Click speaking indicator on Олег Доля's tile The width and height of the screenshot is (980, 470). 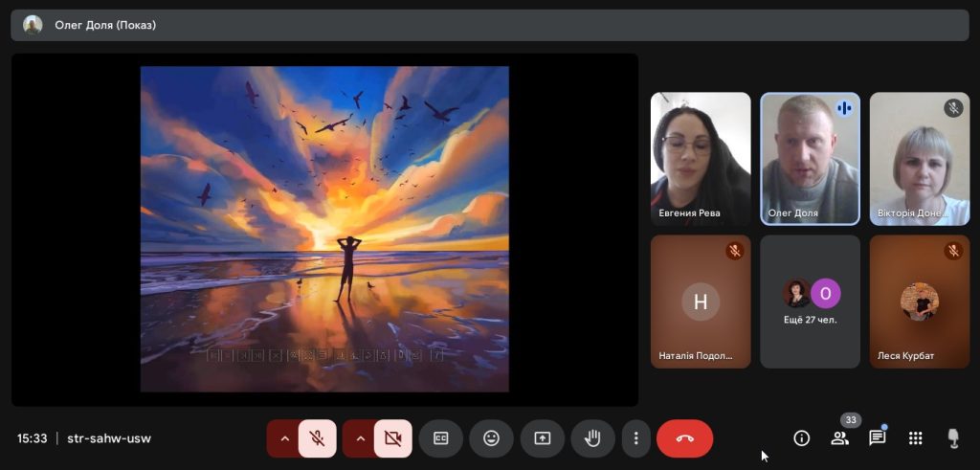coord(844,108)
